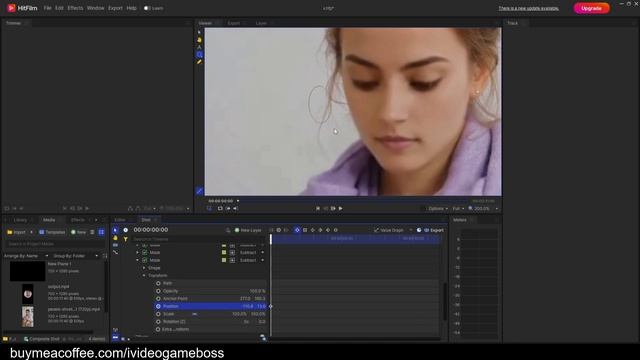Switch to the Layer tab

coord(261,23)
